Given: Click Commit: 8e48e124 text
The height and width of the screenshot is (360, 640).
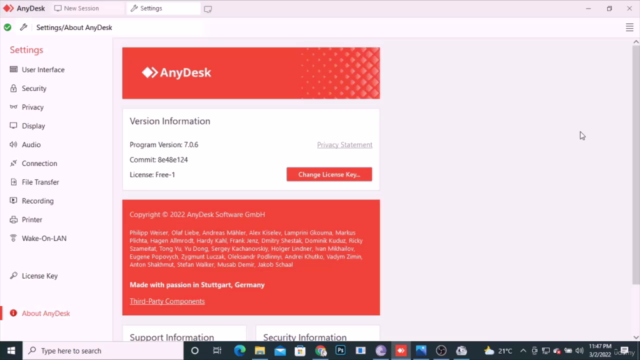Looking at the screenshot, I should 159,160.
